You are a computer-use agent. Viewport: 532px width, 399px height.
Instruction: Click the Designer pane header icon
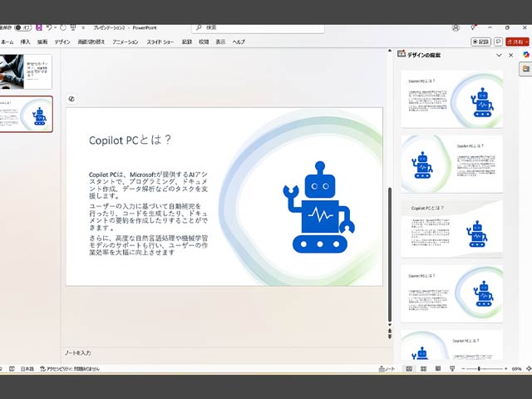[401, 53]
